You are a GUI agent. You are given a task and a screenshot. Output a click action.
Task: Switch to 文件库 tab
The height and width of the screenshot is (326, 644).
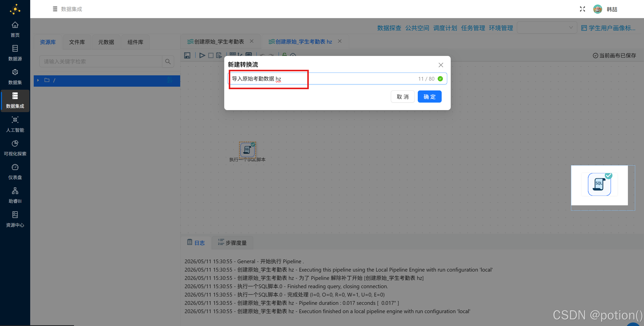pyautogui.click(x=77, y=42)
